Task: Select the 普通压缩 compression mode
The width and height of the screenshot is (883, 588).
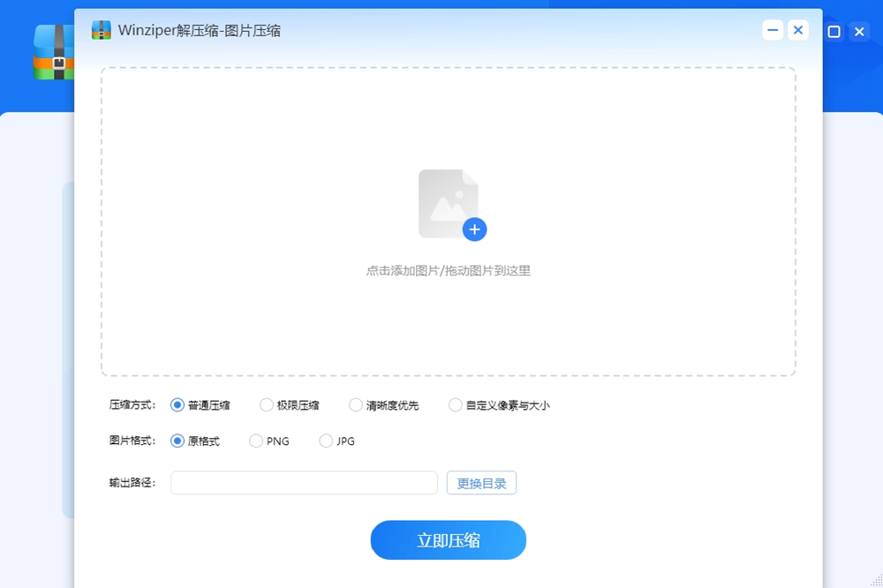Action: 176,404
